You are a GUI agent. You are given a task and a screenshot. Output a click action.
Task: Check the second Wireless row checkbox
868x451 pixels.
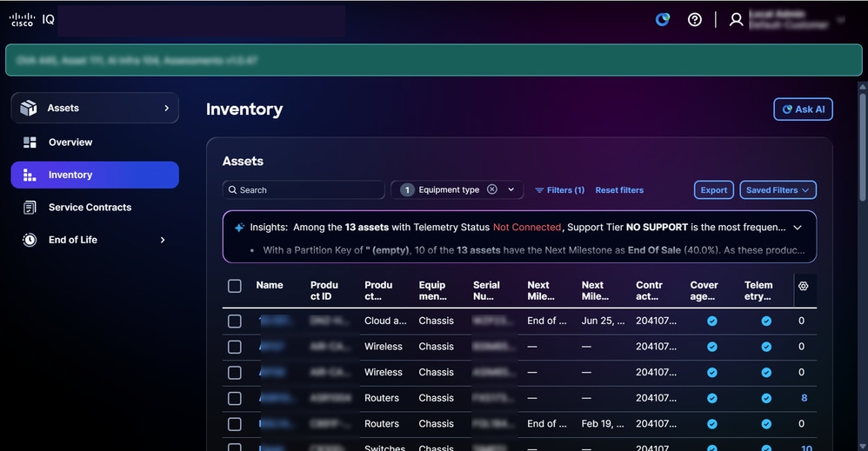tap(235, 373)
